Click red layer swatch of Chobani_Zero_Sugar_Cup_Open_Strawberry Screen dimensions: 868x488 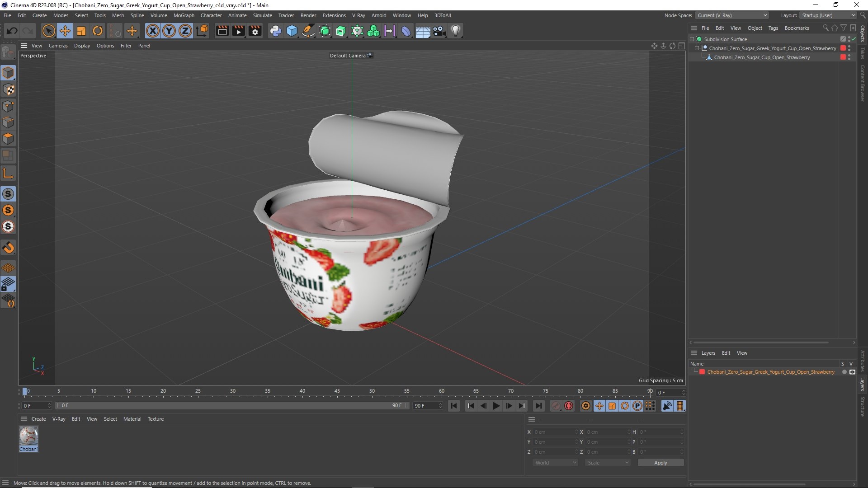(843, 57)
